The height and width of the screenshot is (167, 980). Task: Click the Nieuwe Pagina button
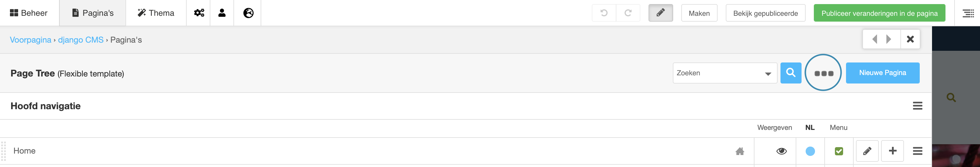coord(882,73)
